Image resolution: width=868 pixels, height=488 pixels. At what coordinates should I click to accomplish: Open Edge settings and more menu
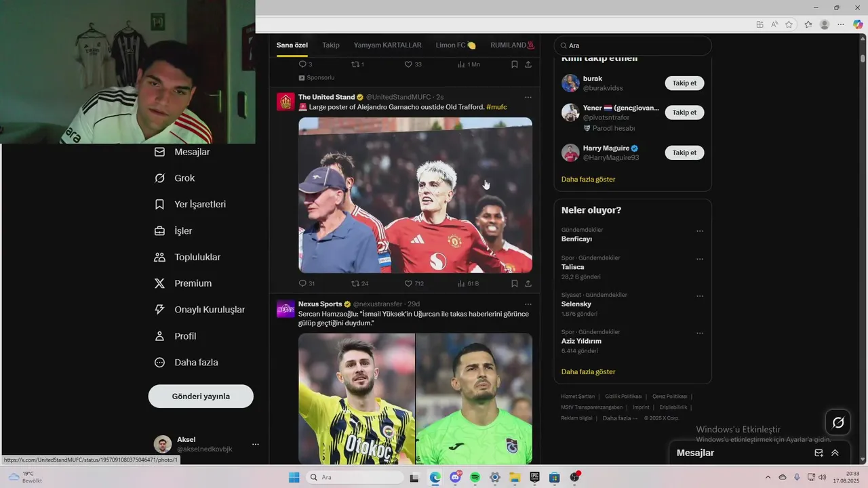(x=841, y=24)
